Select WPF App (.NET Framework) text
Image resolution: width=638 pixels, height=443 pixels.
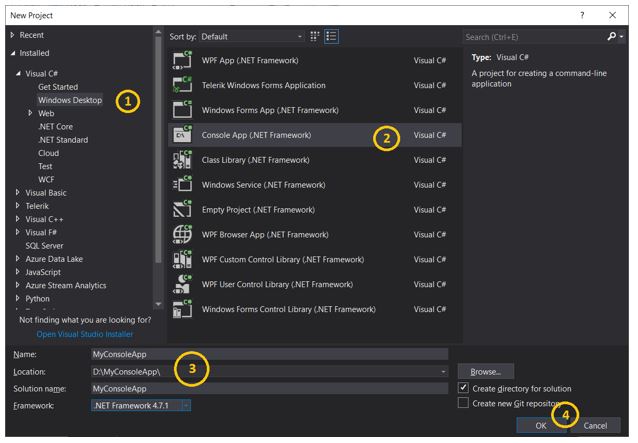coord(250,60)
